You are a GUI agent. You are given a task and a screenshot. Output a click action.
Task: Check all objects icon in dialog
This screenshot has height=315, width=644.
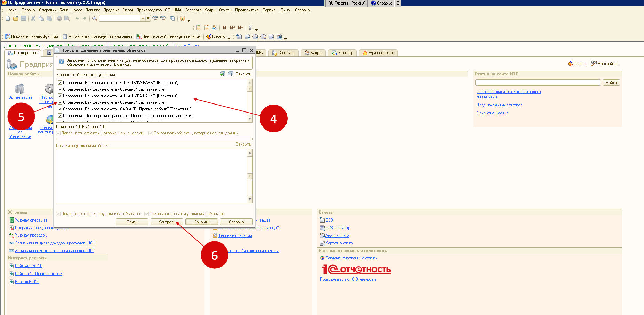[223, 74]
